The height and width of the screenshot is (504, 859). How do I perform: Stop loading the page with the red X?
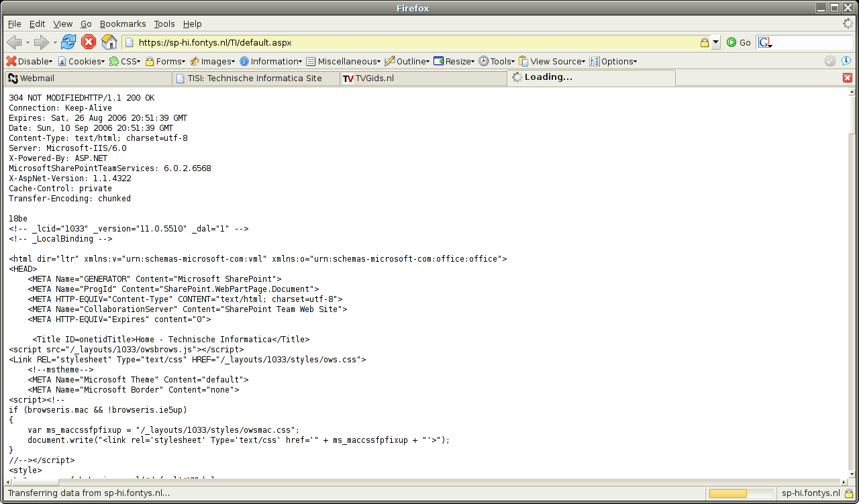click(x=89, y=42)
